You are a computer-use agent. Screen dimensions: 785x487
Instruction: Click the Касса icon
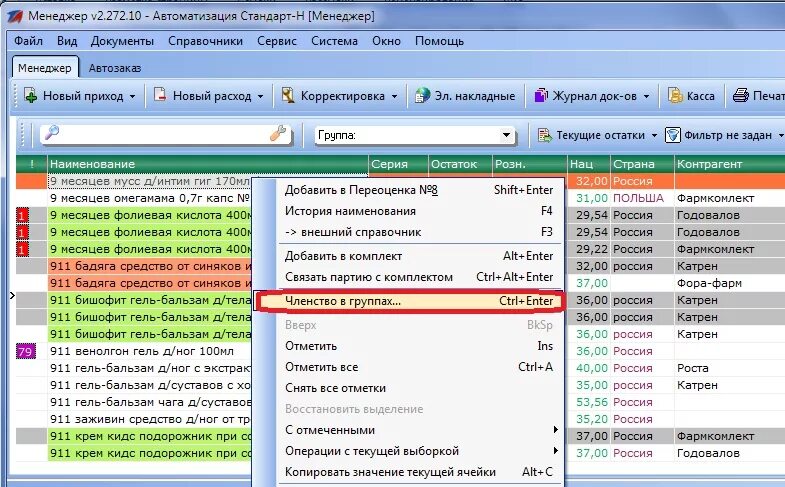(x=675, y=95)
